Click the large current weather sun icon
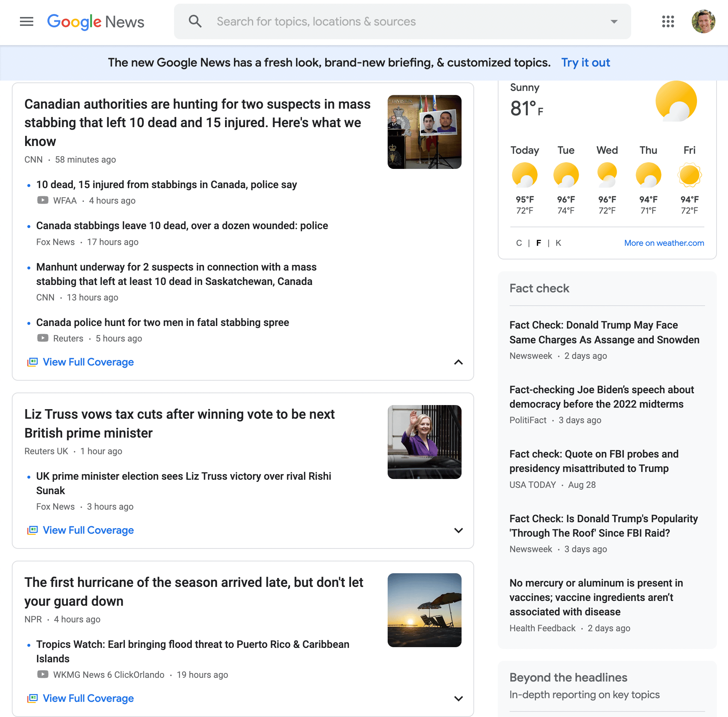 coord(676,101)
